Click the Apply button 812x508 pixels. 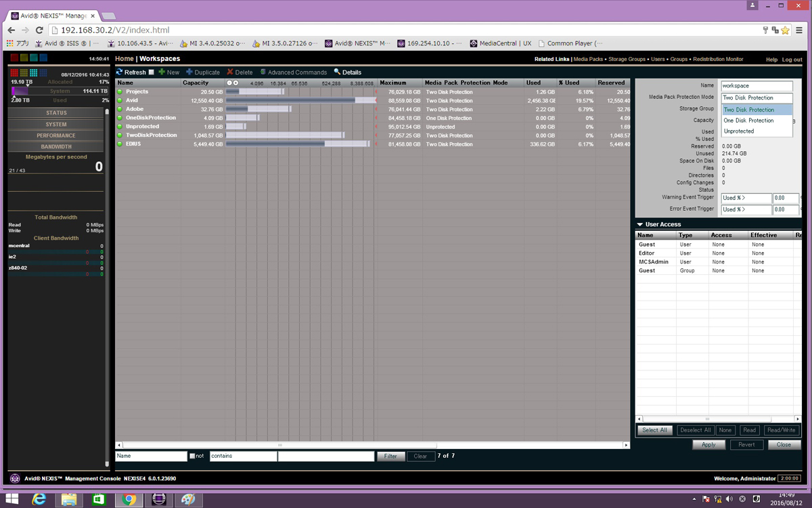click(x=708, y=445)
